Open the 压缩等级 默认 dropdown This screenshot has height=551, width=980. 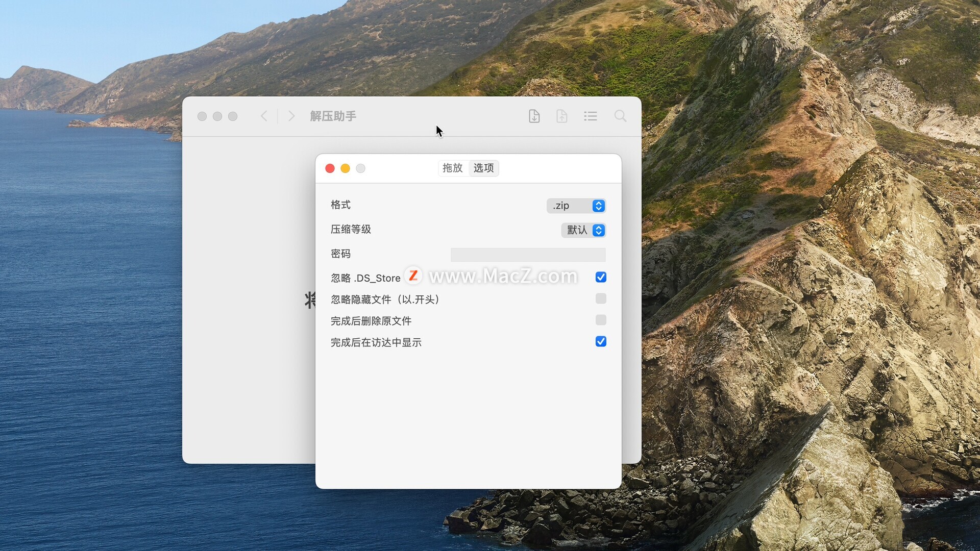coord(583,230)
